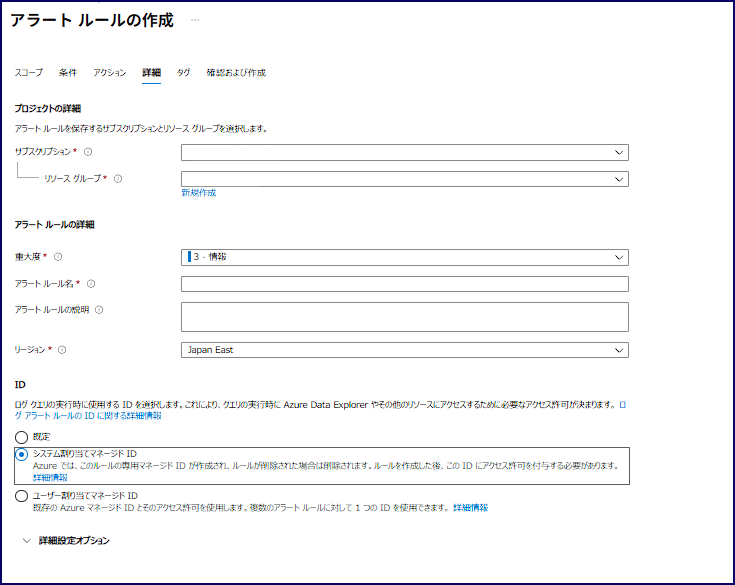This screenshot has width=735, height=585.
Task: Open the ellipsis menu beside the page title
Action: tap(194, 21)
